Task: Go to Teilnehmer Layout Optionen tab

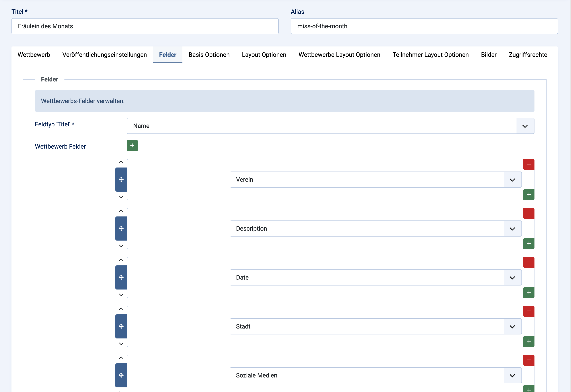Action: pyautogui.click(x=430, y=54)
